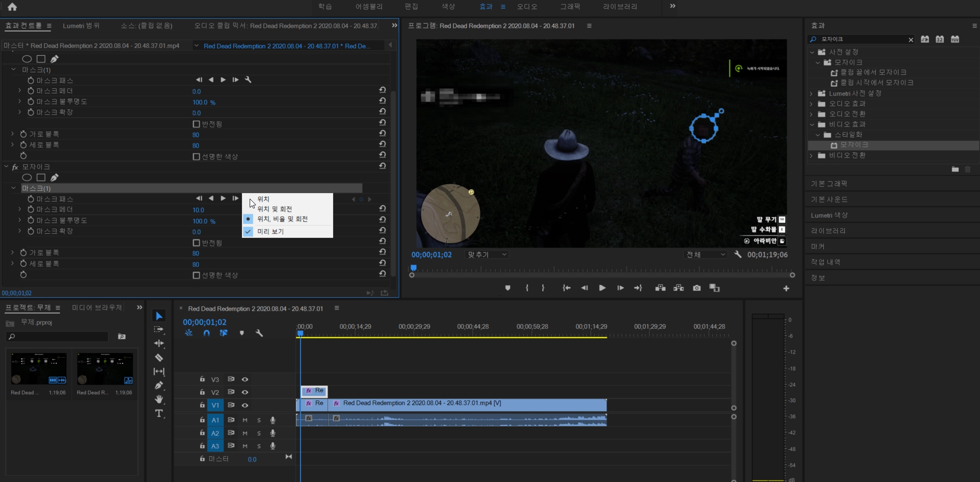Choose 위치 tracking option

tap(287, 199)
